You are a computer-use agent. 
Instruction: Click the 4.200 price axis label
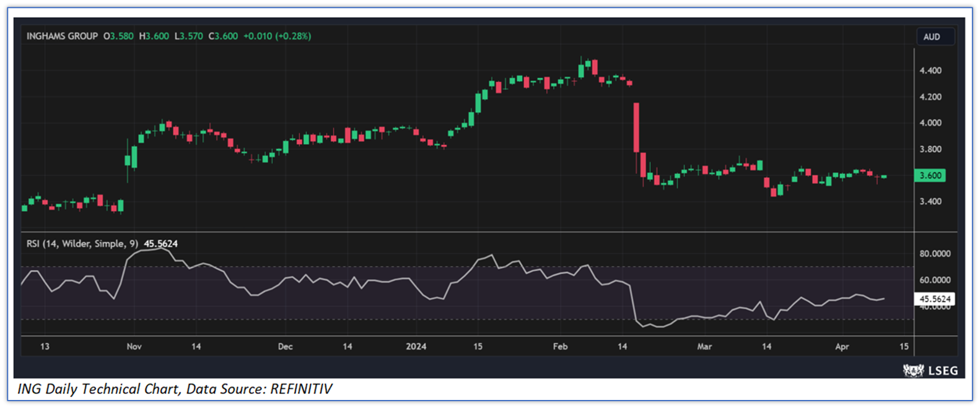930,97
